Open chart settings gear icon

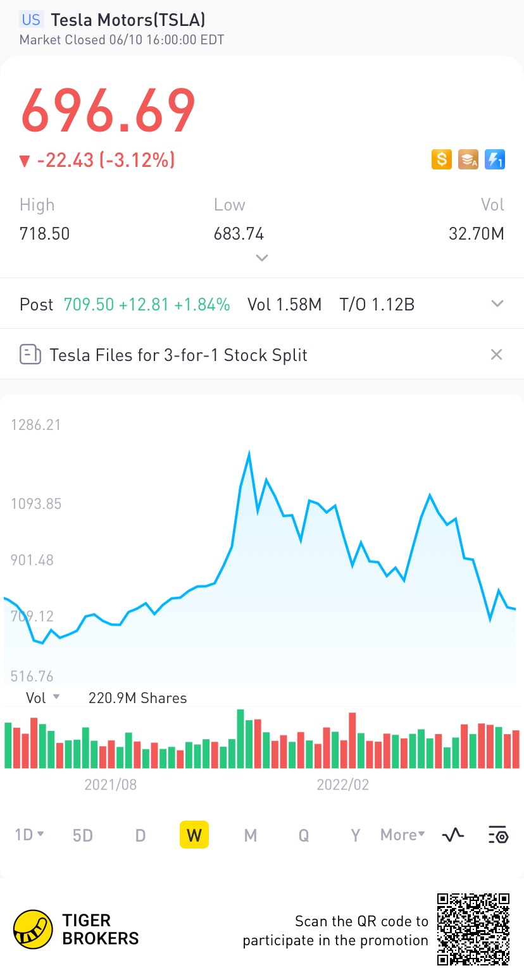498,835
